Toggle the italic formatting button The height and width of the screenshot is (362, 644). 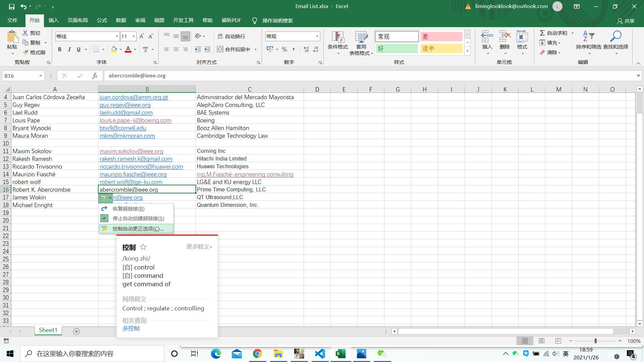(x=69, y=50)
